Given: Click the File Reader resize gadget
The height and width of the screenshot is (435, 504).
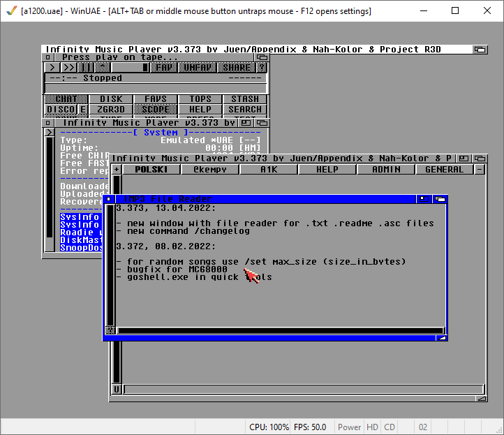Looking at the screenshot, I should click(442, 338).
